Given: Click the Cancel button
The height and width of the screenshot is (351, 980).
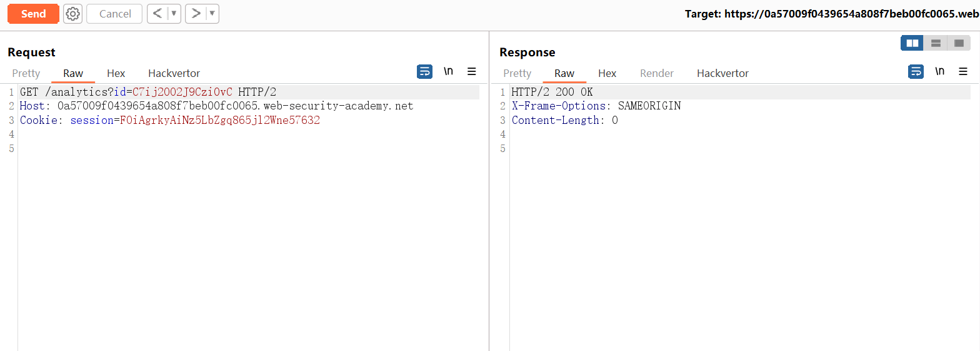Looking at the screenshot, I should coord(115,14).
